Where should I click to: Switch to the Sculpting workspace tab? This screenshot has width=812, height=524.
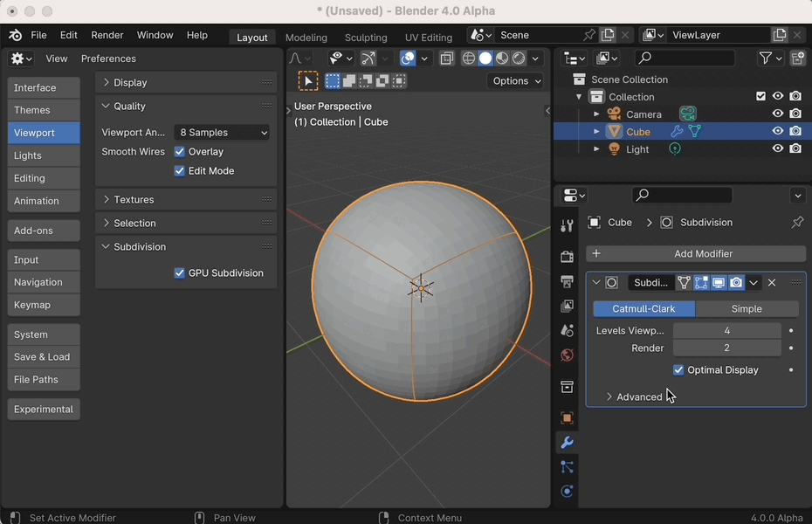click(366, 38)
